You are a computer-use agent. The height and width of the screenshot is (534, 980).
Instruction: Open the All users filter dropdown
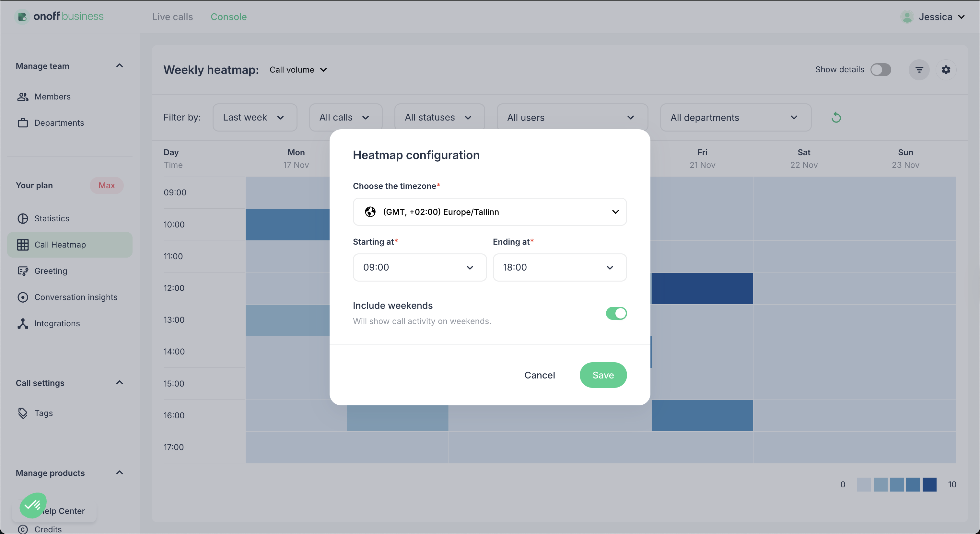coord(572,118)
